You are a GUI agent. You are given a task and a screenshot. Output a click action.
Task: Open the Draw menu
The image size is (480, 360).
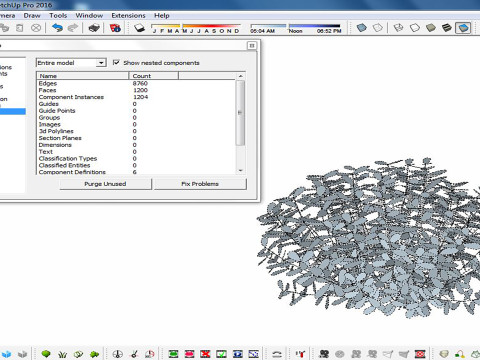pyautogui.click(x=32, y=15)
